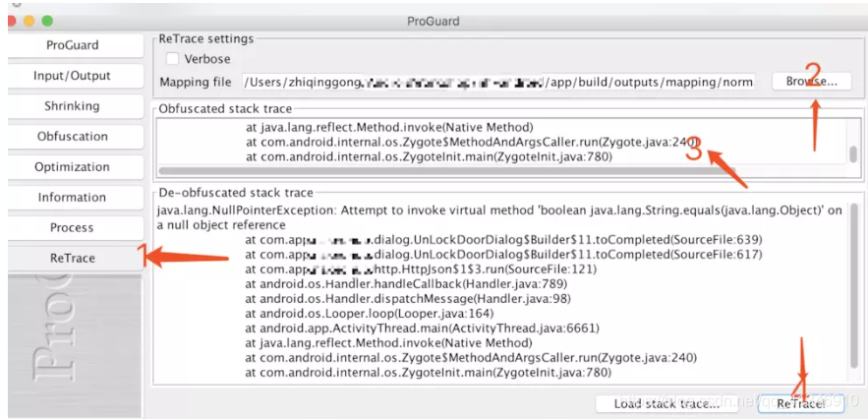Open the ProGuard tab
Screen dimensions: 868x419
(x=73, y=45)
